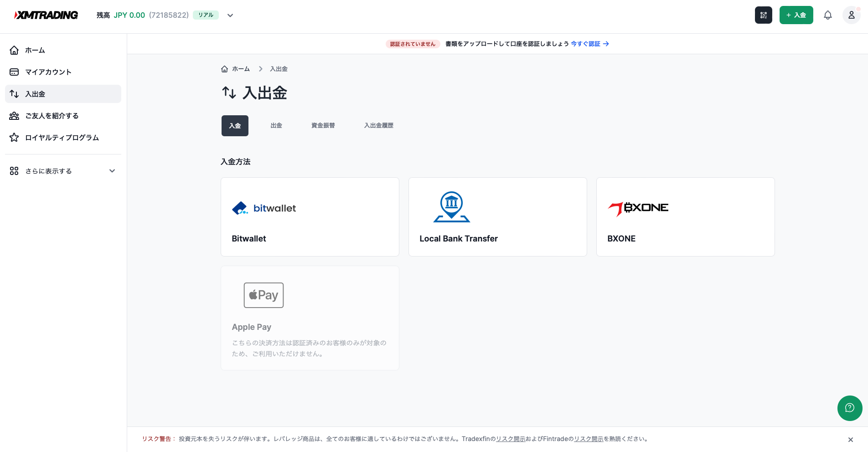Open ご友人を紹介する in the sidebar

click(x=63, y=116)
